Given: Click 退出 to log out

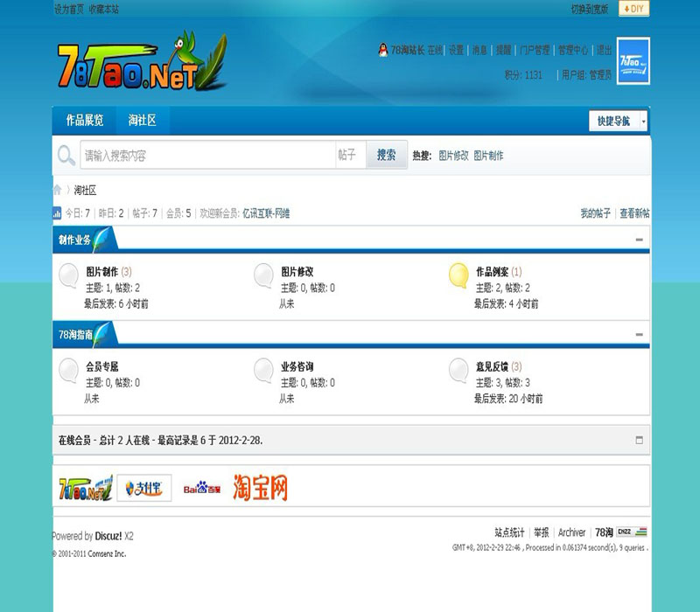Looking at the screenshot, I should [605, 50].
